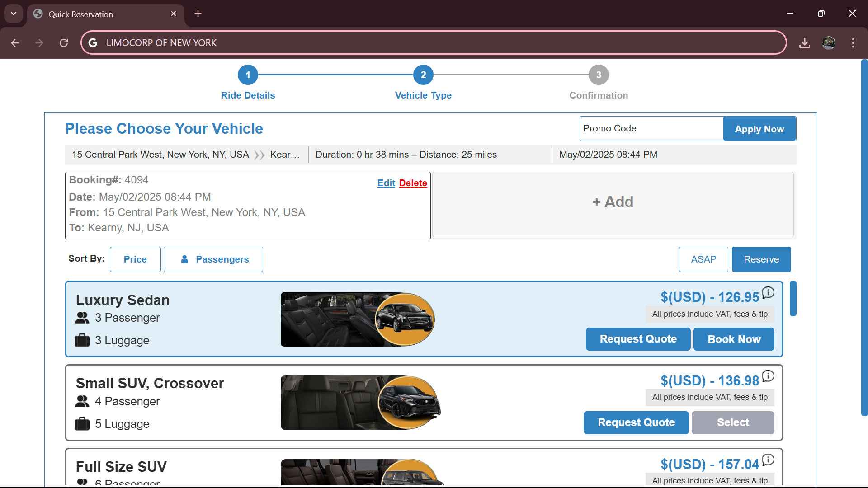Viewport: 868px width, 488px height.
Task: Open price info icon for Luxury Sedan
Action: [768, 293]
